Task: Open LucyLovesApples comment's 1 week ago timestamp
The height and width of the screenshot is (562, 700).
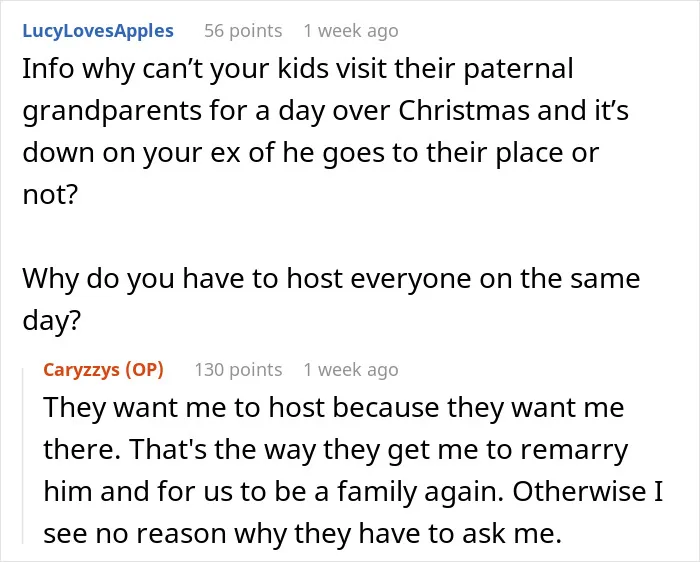Action: pos(351,31)
